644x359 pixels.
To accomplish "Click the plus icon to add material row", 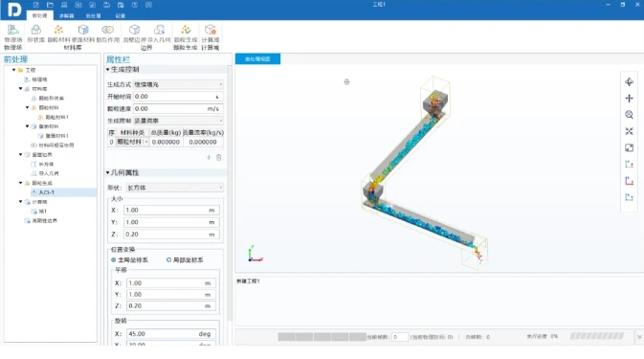I will click(x=209, y=157).
